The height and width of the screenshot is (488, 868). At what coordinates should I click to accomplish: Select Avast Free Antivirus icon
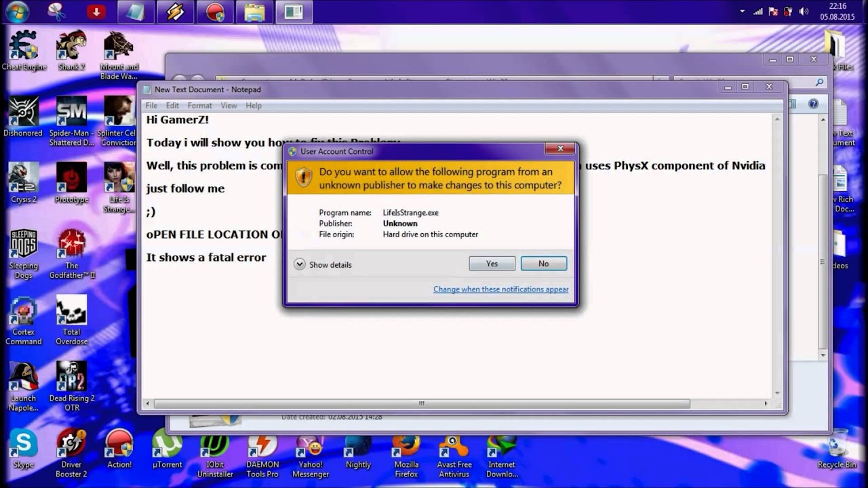[x=454, y=453]
